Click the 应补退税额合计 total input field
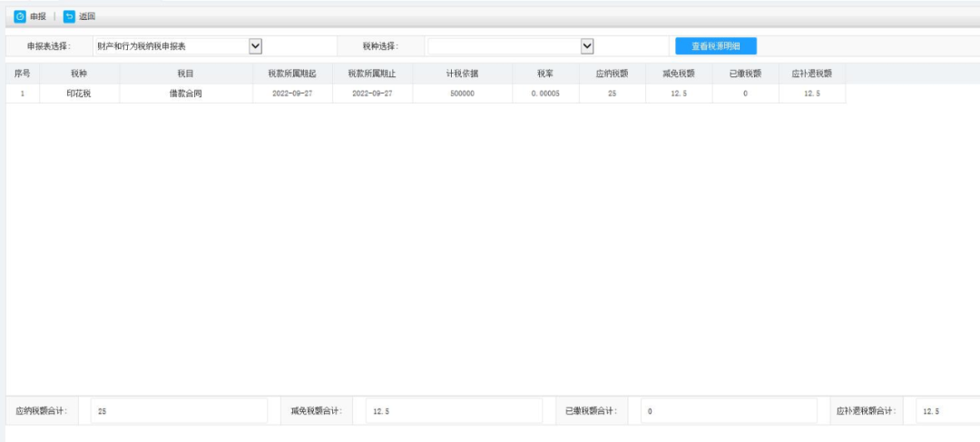Image resolution: width=980 pixels, height=442 pixels. 947,411
